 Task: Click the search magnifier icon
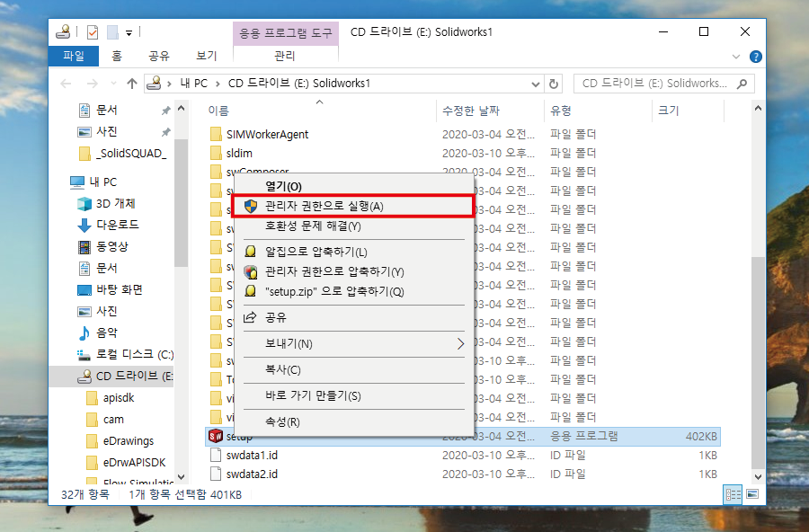click(742, 84)
